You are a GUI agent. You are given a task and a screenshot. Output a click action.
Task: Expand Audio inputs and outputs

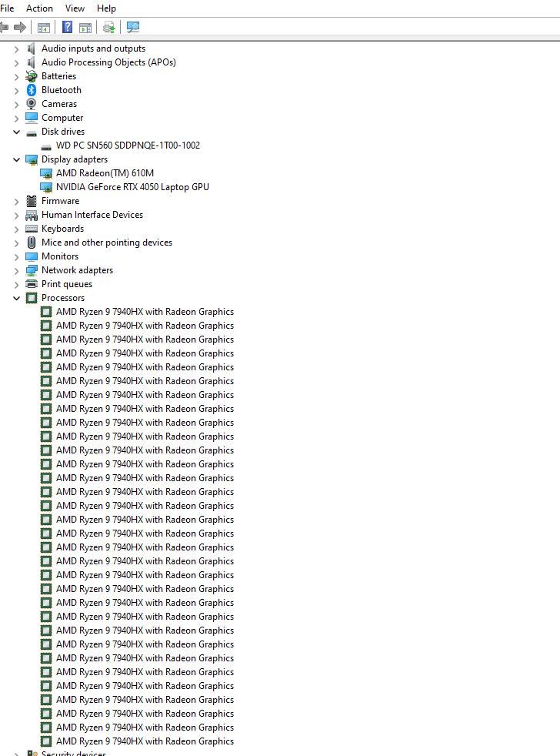[16, 49]
